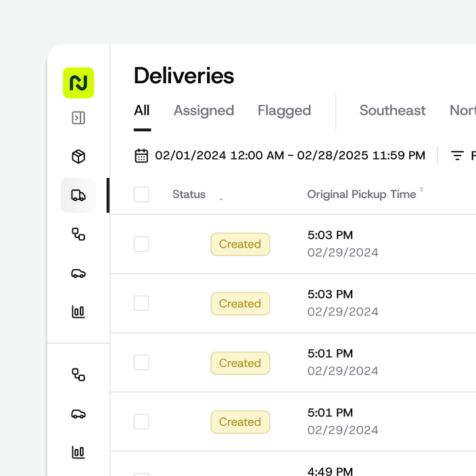Open the upper car icon above the sidebar divider
Image resolution: width=476 pixels, height=476 pixels.
(78, 274)
